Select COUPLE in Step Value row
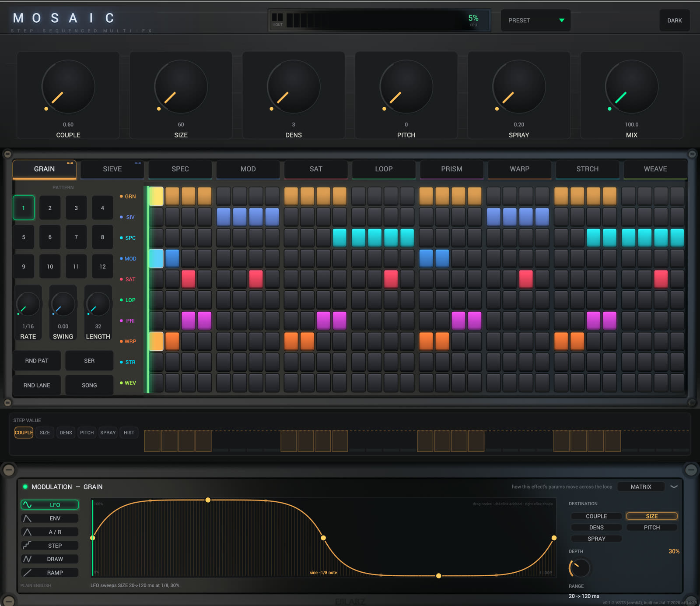The height and width of the screenshot is (606, 700). tap(24, 433)
